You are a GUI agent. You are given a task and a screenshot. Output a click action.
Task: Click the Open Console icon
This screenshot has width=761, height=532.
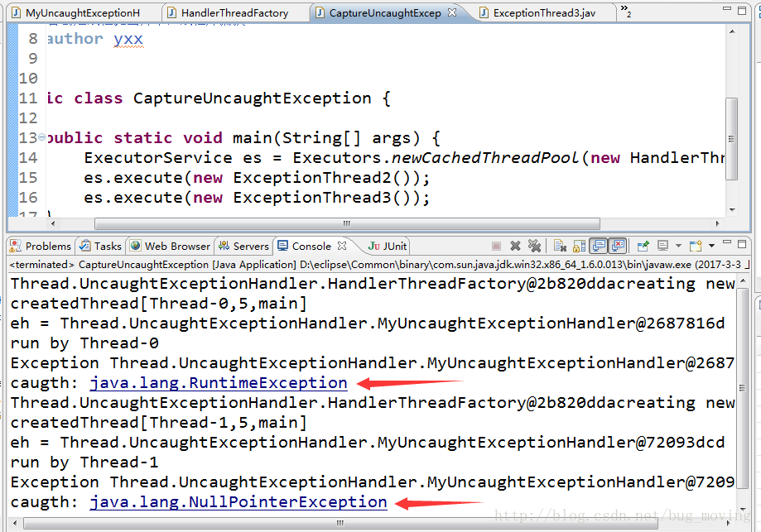coord(696,246)
